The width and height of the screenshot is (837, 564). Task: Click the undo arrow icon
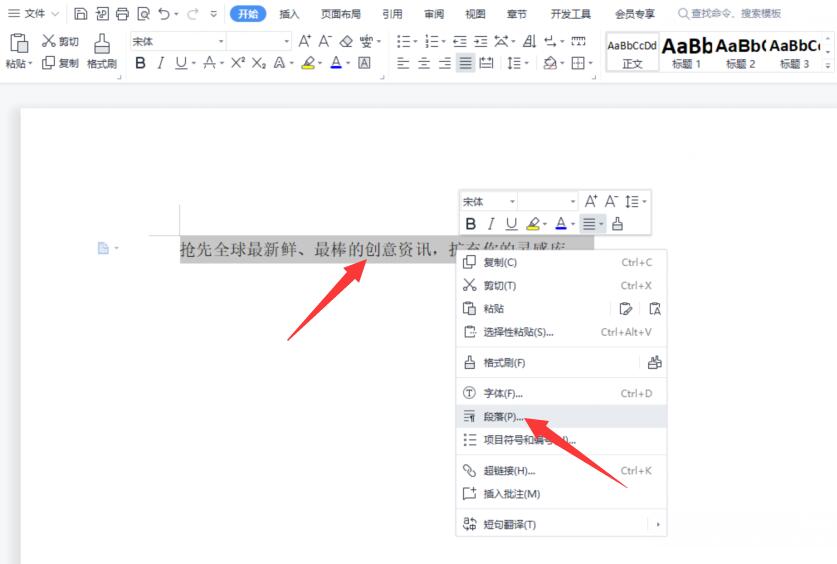click(x=164, y=14)
